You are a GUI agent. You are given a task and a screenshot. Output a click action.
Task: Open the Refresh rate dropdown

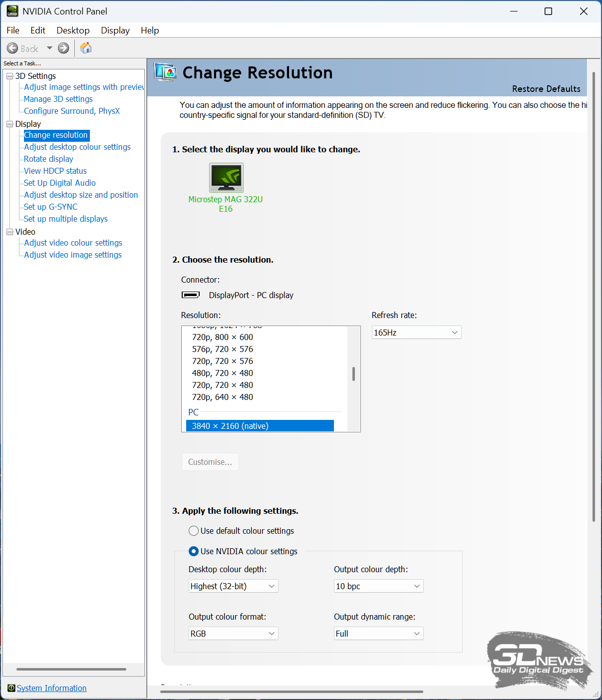point(416,333)
